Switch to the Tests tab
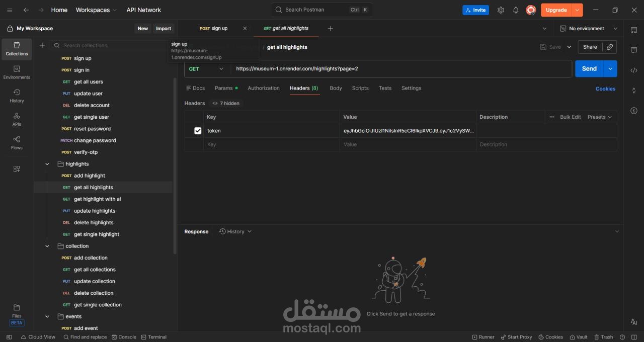This screenshot has width=644, height=342. (x=385, y=88)
